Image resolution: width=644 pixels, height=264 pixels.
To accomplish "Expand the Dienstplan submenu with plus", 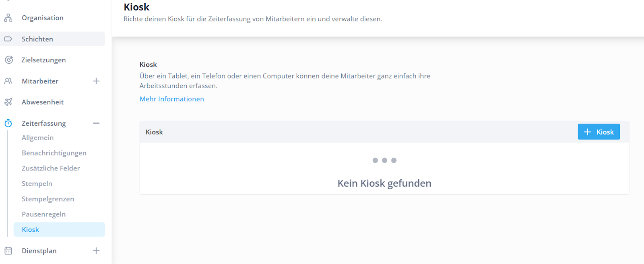I will [96, 251].
